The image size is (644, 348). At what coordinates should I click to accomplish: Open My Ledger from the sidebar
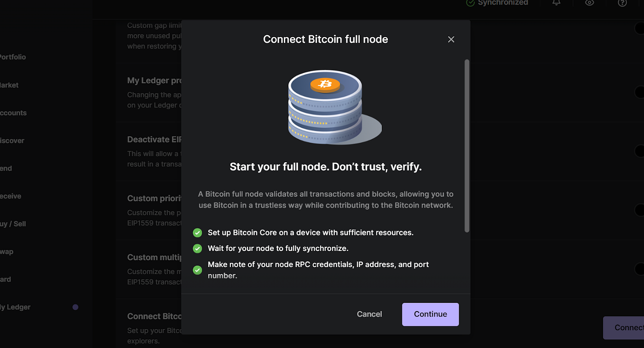tap(16, 307)
